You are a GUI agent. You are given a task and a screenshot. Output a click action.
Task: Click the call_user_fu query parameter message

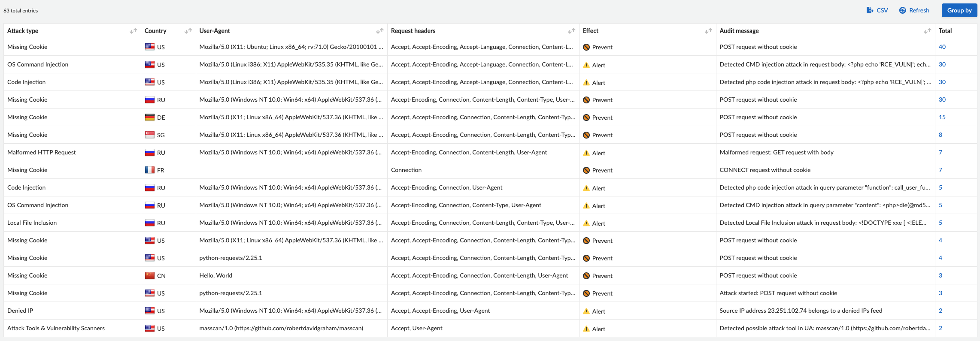coord(825,187)
